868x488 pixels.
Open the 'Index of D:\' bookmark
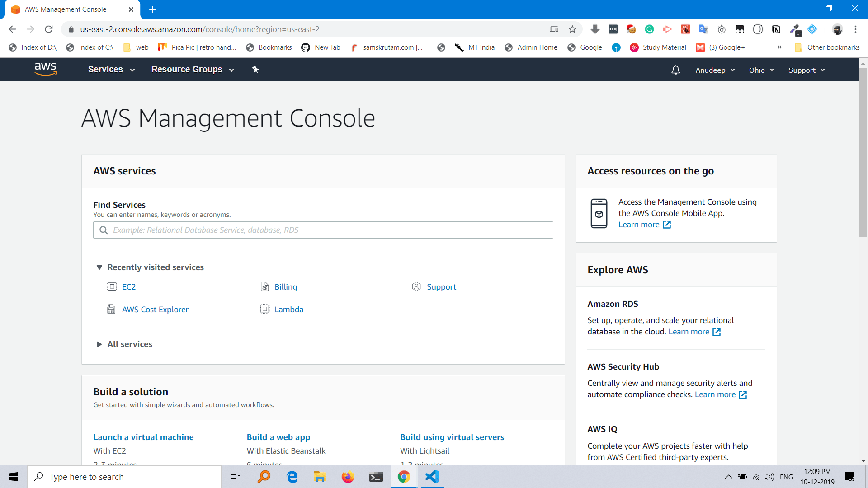[33, 47]
